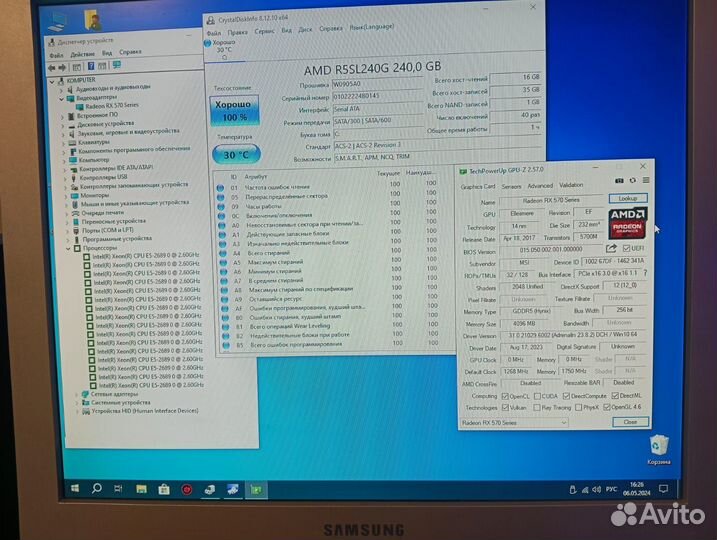Toggle the Vulkan checkbox

click(x=505, y=407)
